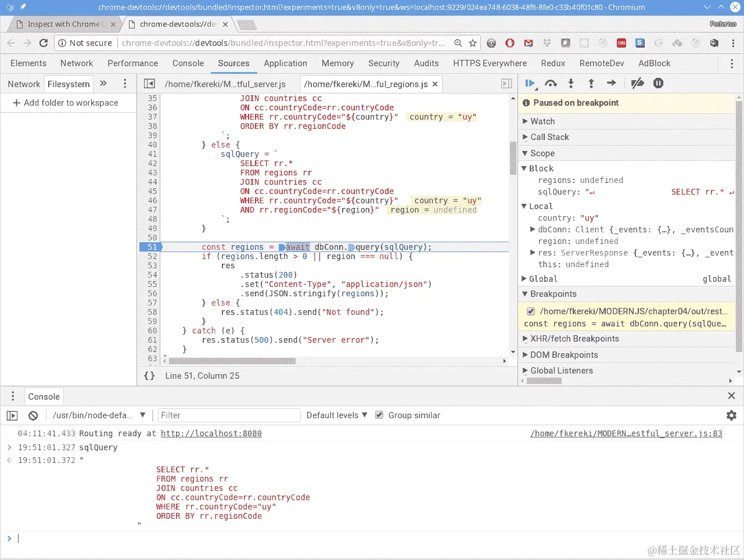
Task: Open Chromium browser menu
Action: coord(733,43)
